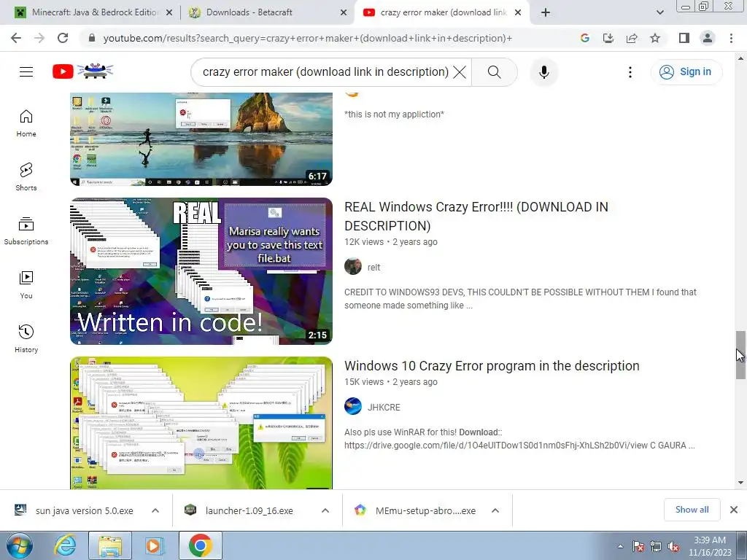Viewport: 747px width, 560px height.
Task: Sign in to YouTube account
Action: (686, 72)
